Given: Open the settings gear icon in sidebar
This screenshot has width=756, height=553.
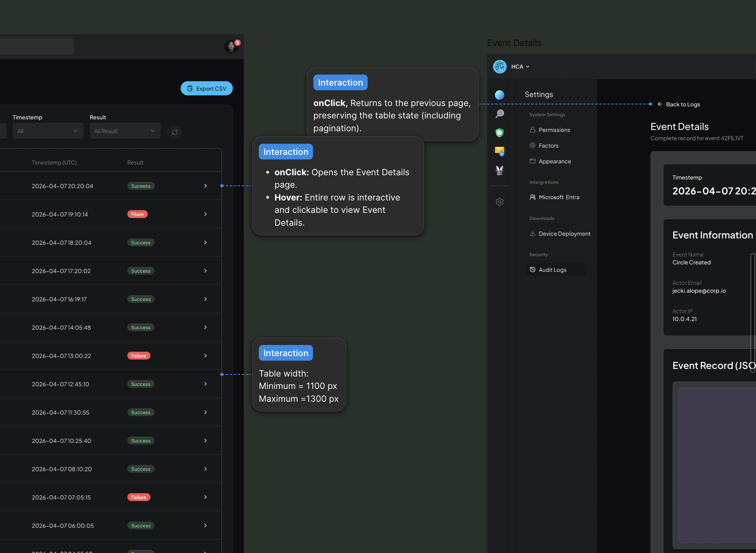Looking at the screenshot, I should pos(500,202).
